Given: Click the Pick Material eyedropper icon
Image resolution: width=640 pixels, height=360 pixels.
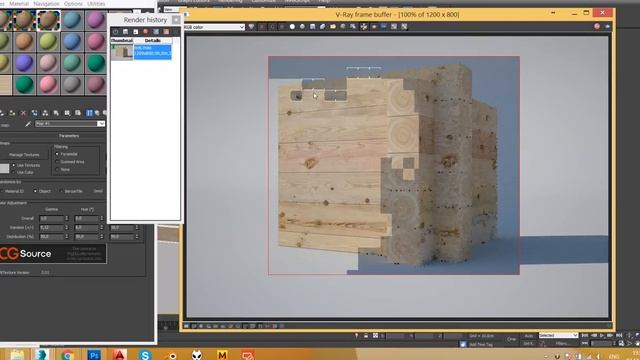Looking at the screenshot, I should 28,124.
